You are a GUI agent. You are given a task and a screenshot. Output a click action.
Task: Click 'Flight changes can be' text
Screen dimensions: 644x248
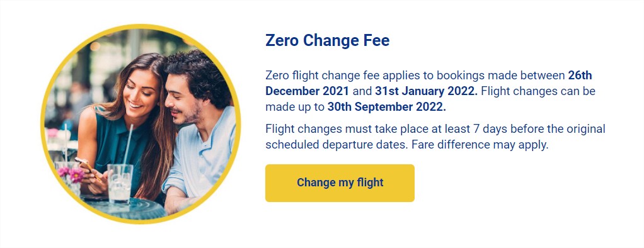pyautogui.click(x=538, y=91)
